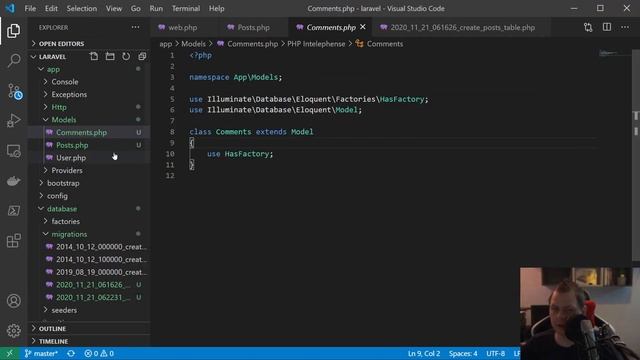
Task: Close the Comments.php tab
Action: (x=363, y=27)
